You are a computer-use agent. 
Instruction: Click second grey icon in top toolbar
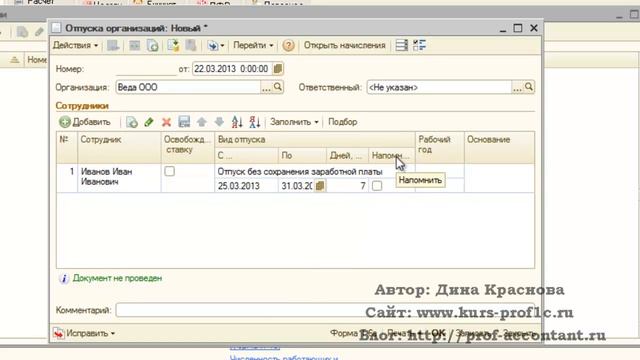click(134, 45)
